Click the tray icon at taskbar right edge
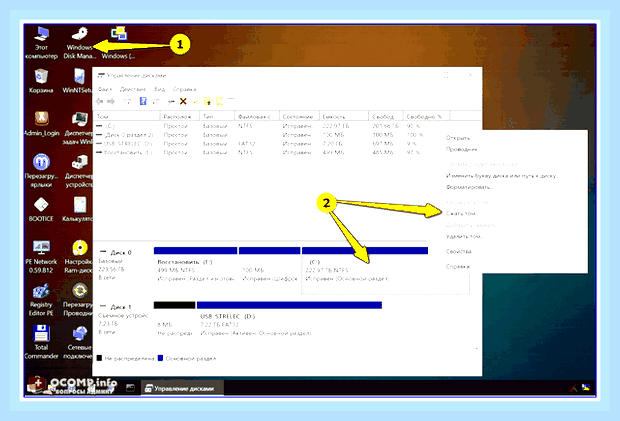The height and width of the screenshot is (421, 620). coord(586,388)
